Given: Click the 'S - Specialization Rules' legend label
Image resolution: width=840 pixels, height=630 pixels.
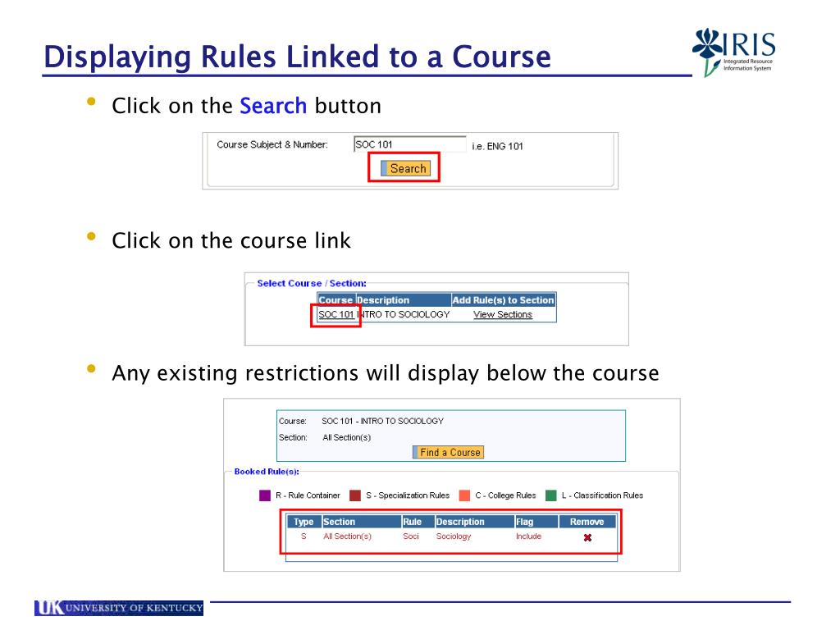Looking at the screenshot, I should coord(408,495).
